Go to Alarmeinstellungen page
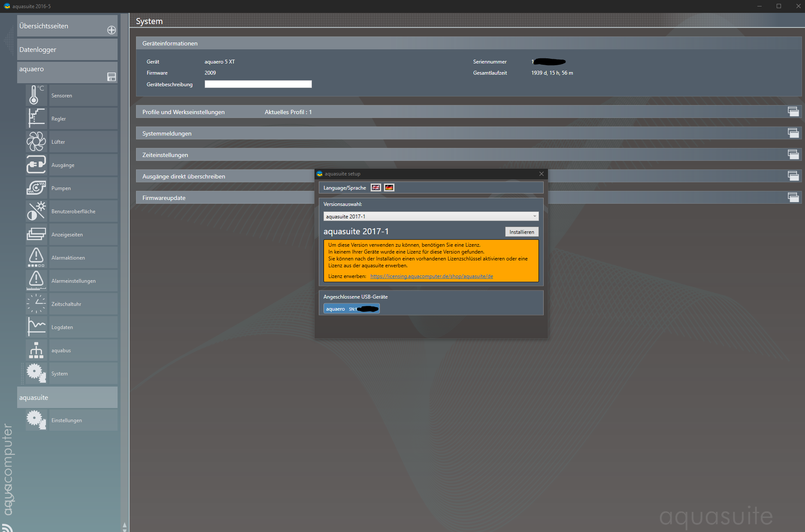This screenshot has width=805, height=532. click(83, 281)
